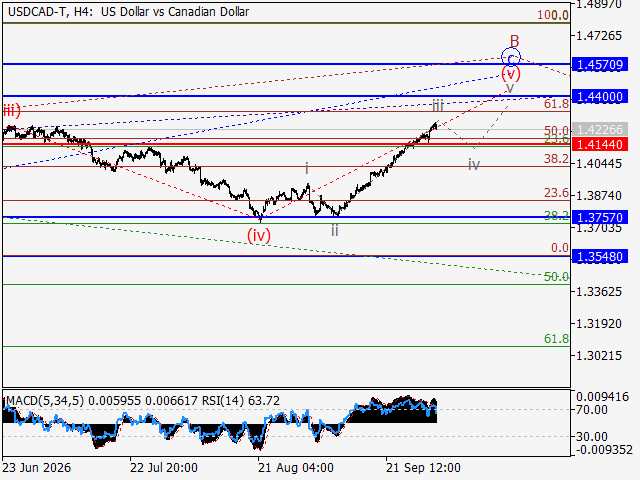Click the 1.30215 value on price axis
Viewport: 640px width, 480px height.
(599, 356)
